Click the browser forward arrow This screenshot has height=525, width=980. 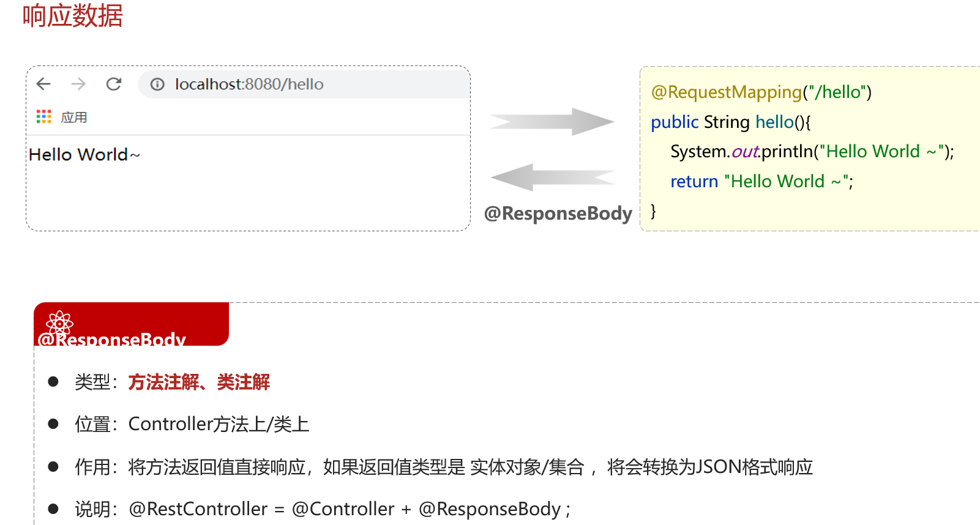[78, 84]
